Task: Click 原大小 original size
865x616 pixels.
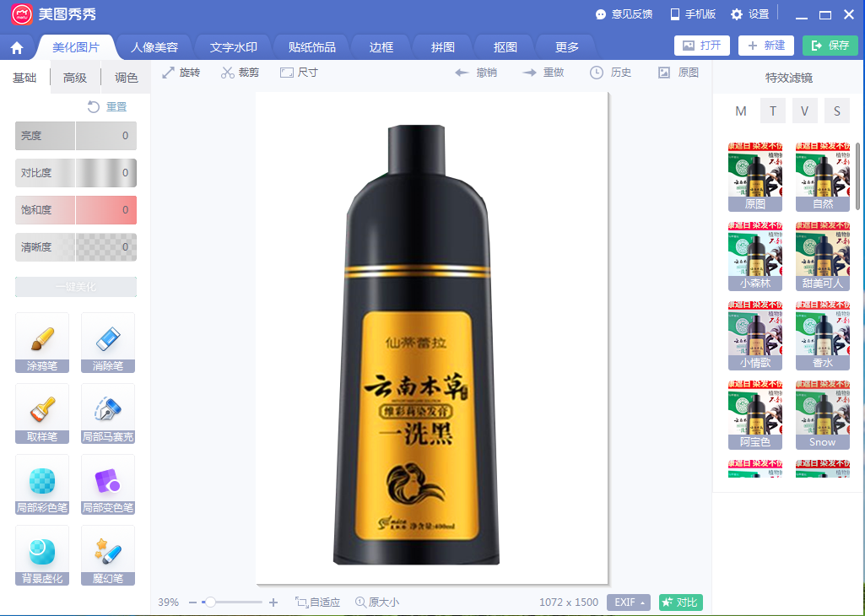Action: (x=377, y=602)
